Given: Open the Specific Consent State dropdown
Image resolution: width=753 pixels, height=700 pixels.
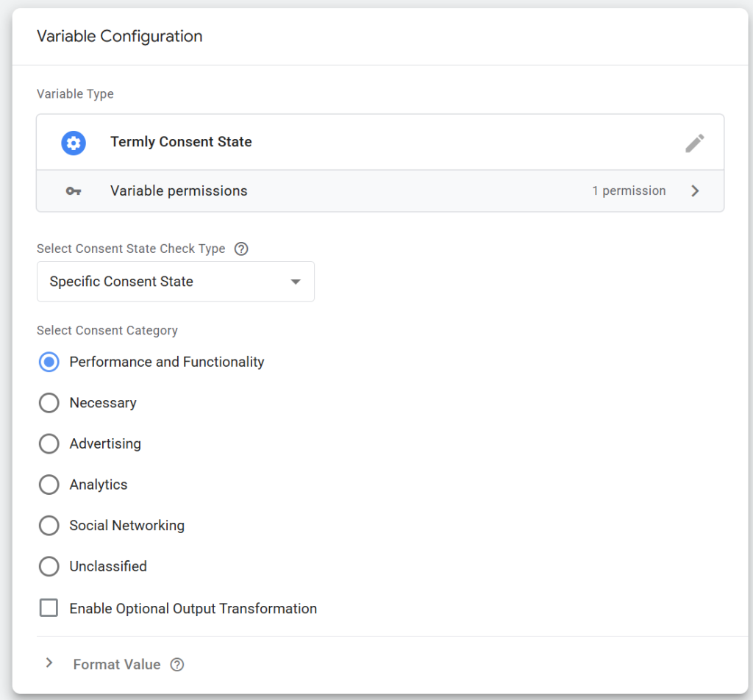Looking at the screenshot, I should 176,282.
